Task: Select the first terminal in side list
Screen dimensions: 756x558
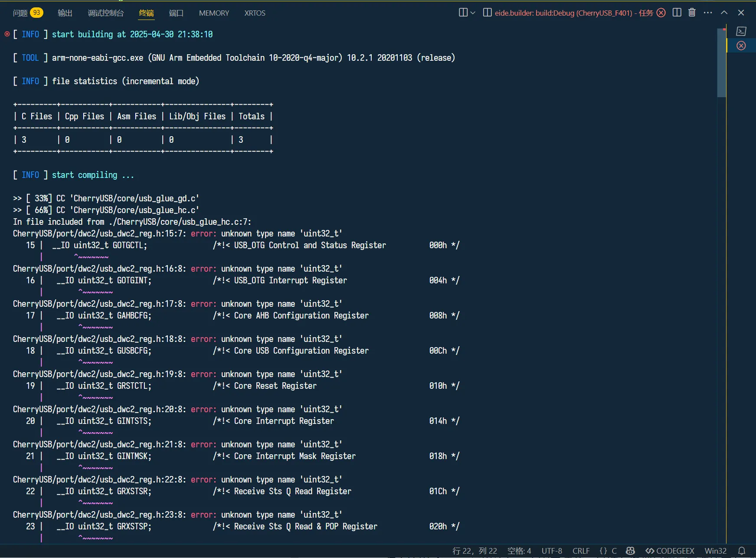Action: click(741, 31)
